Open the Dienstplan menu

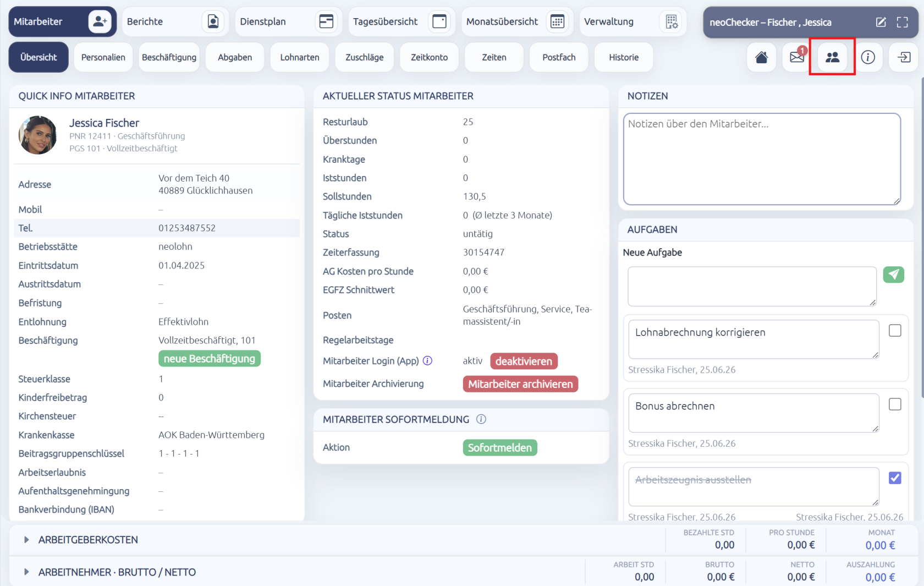288,21
